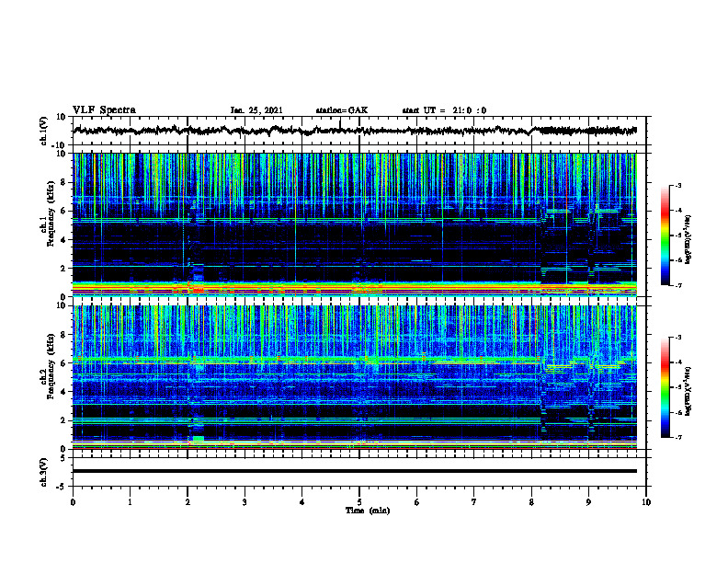Select the date label "Jan. 25, 2021"
728x563 pixels.
tap(256, 110)
